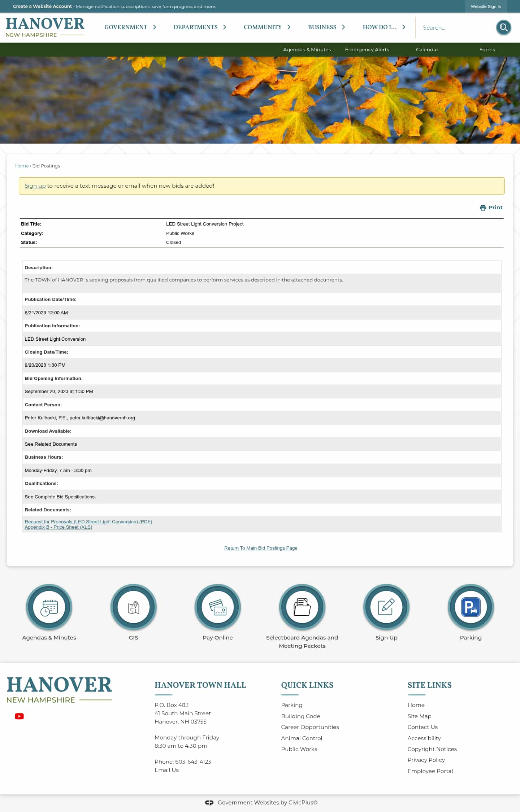
Task: Expand the How Do I... menu chevron
Action: click(x=404, y=27)
